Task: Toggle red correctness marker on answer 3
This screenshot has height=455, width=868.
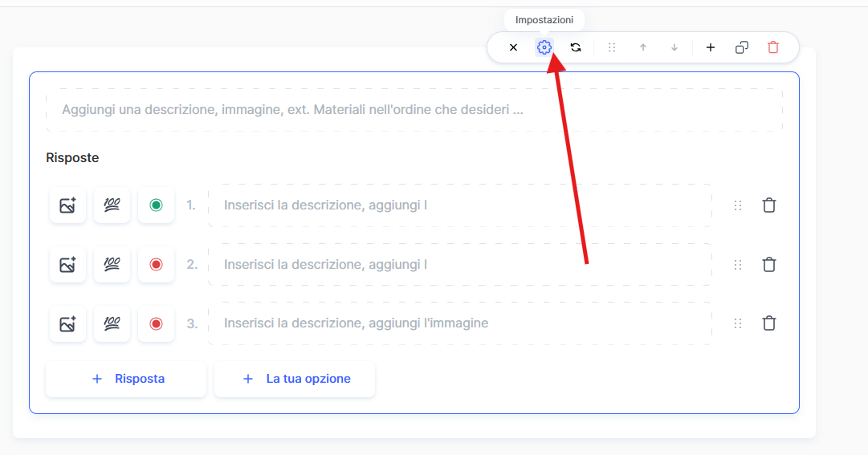Action: pos(156,323)
